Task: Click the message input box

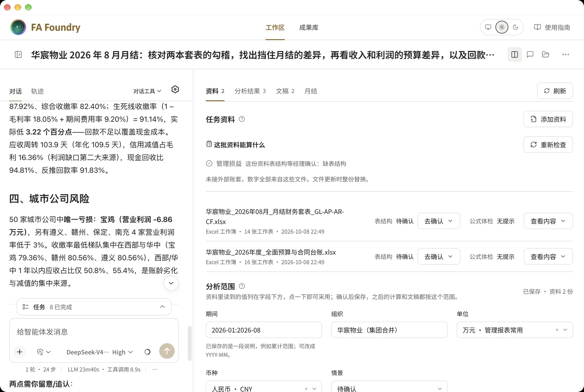Action: [x=94, y=332]
